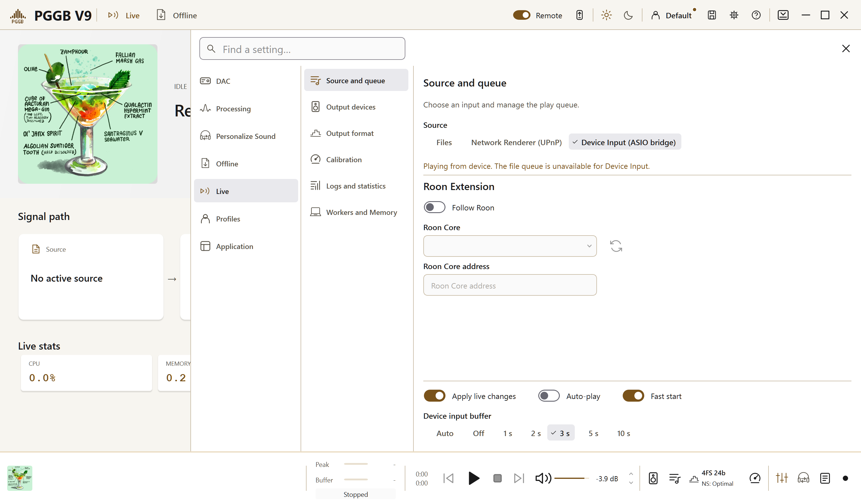The width and height of the screenshot is (861, 504).
Task: Click the save profile floppy icon
Action: (712, 15)
